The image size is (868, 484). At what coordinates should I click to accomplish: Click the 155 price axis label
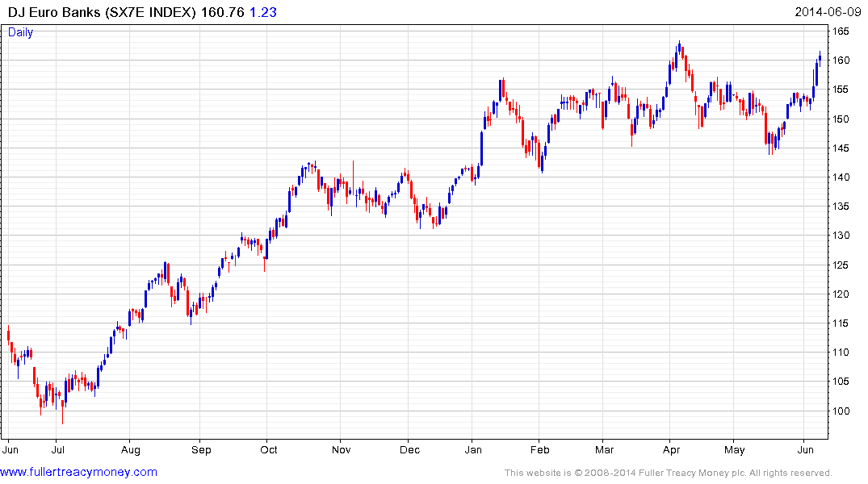pyautogui.click(x=841, y=90)
